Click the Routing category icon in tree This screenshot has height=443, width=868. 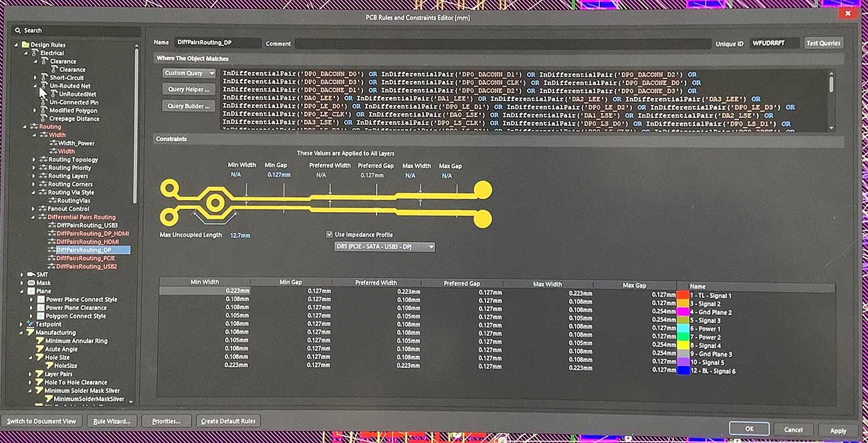click(x=33, y=126)
